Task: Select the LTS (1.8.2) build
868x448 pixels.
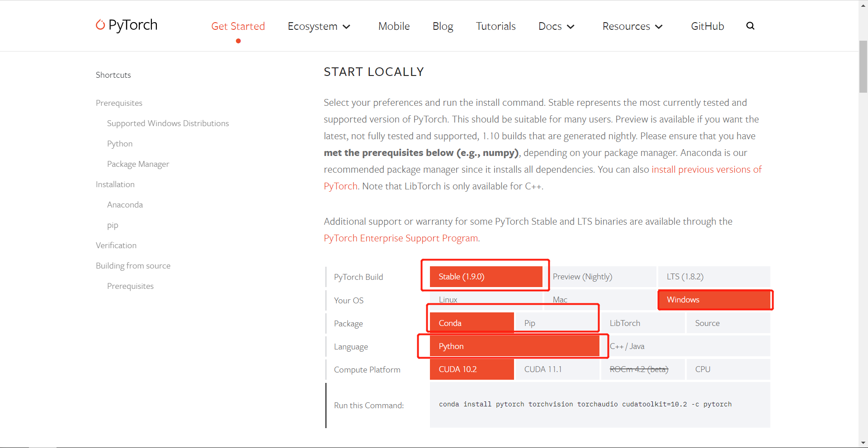Action: 714,277
